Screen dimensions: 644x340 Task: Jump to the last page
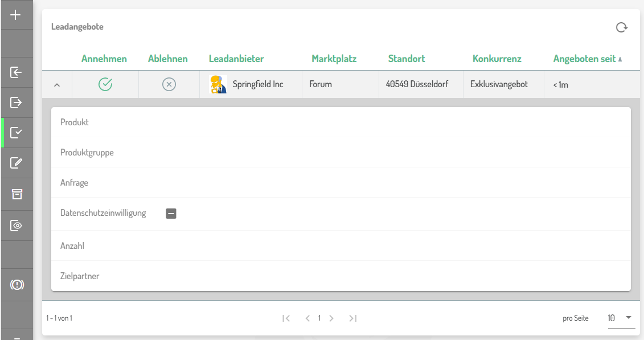[353, 318]
